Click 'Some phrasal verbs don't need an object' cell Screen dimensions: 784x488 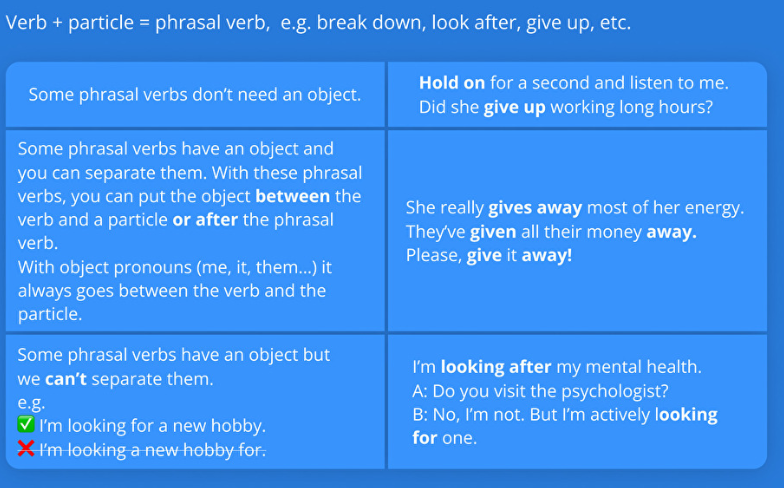[x=194, y=94]
